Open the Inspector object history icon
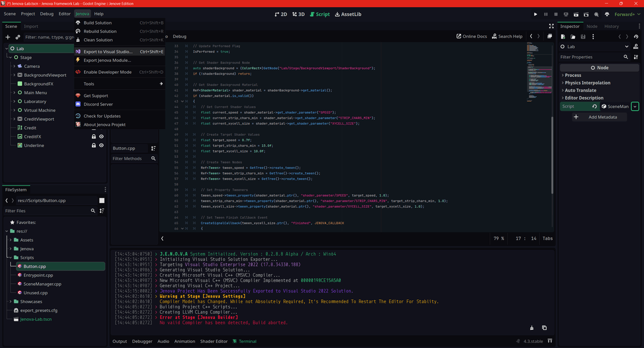Screen dimensions: 644x348 [636, 36]
